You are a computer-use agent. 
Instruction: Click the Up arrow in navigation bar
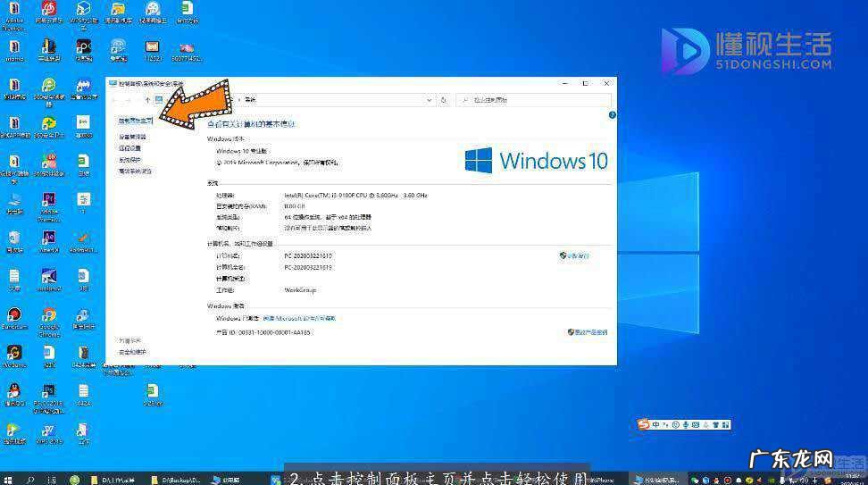point(147,100)
